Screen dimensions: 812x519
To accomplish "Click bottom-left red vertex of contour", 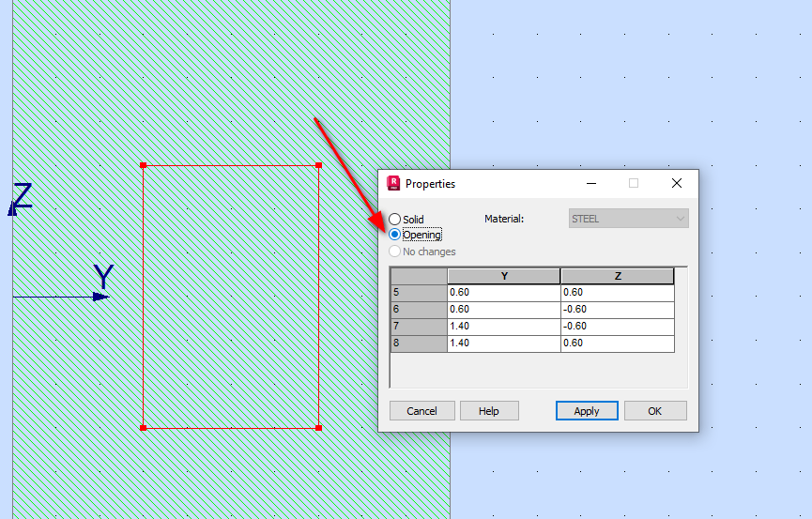I will coord(144,428).
